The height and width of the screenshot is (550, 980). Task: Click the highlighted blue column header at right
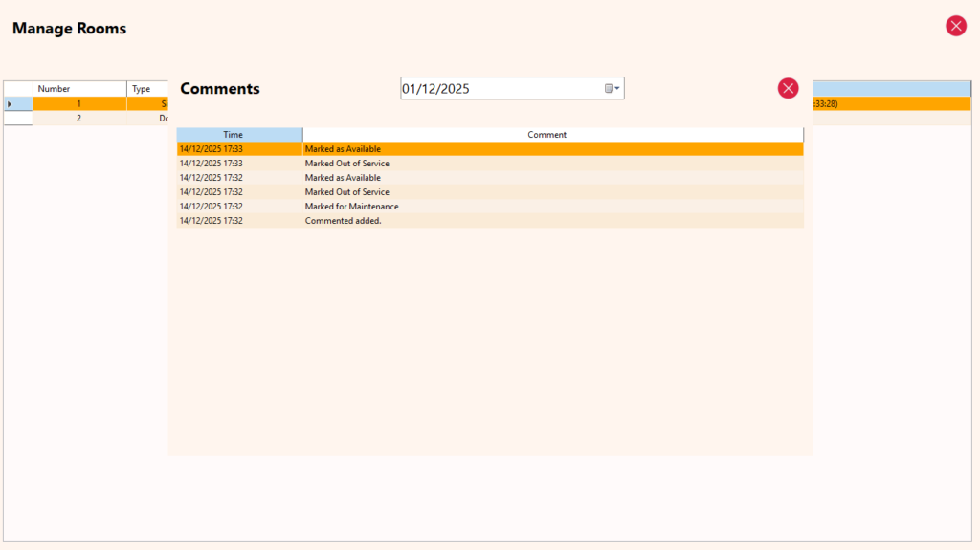click(890, 88)
